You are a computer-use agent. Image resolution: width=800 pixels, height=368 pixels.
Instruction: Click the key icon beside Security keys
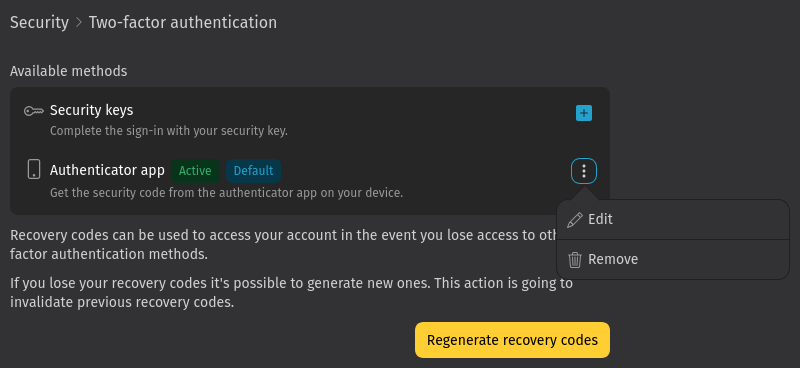coord(34,111)
